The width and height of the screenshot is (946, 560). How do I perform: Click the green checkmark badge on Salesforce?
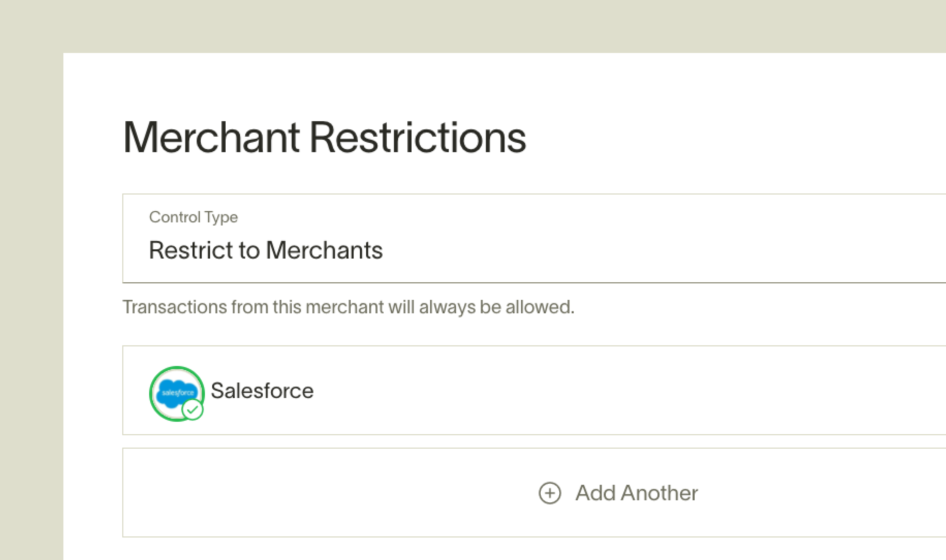[x=193, y=410]
